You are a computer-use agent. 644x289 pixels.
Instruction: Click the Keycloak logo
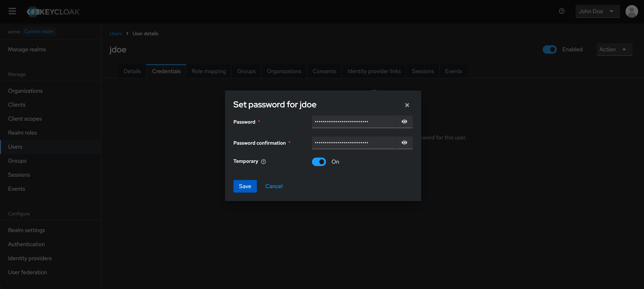coord(53,11)
